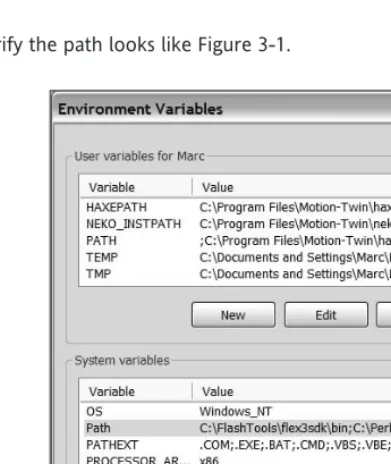
Task: Click the Value column header in system variables
Action: tap(292, 391)
